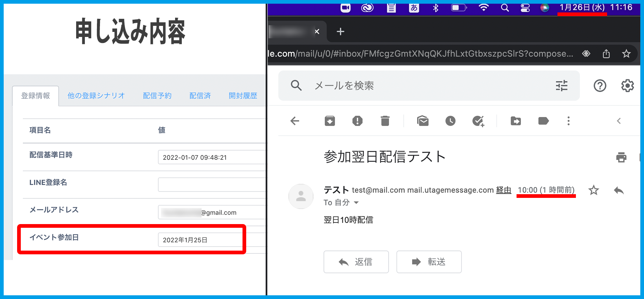Move email to a folder

[x=516, y=121]
